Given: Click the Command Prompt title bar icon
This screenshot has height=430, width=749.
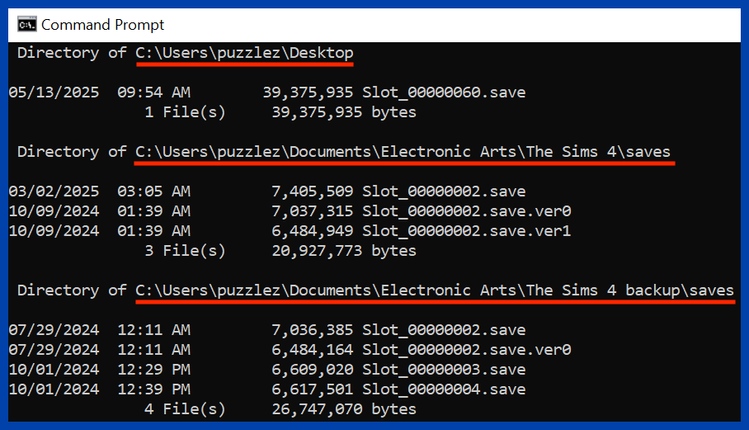Looking at the screenshot, I should 28,24.
